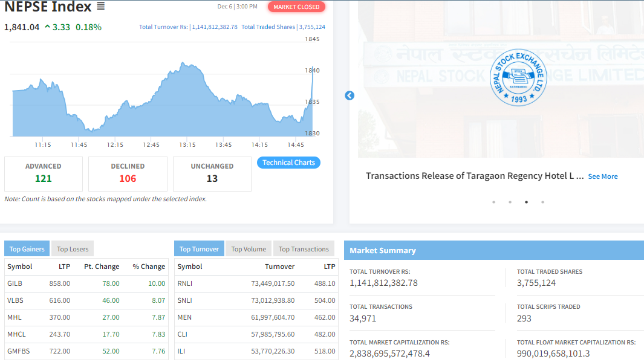Image resolution: width=644 pixels, height=362 pixels.
Task: Click the MARKET CLOSED badge
Action: pos(296,7)
